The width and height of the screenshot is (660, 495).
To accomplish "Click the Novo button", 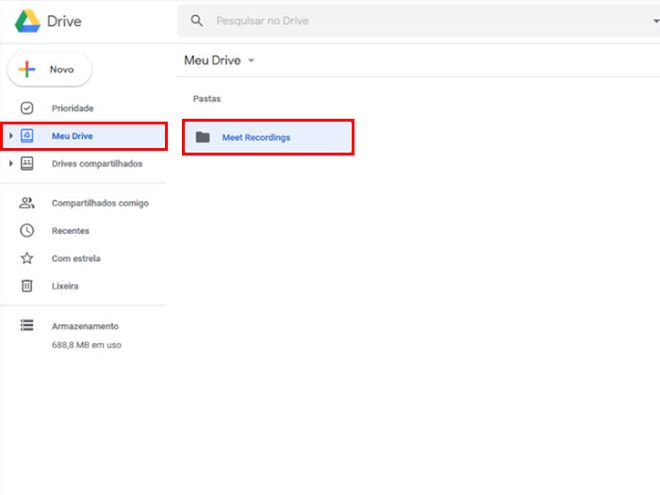I will [50, 69].
